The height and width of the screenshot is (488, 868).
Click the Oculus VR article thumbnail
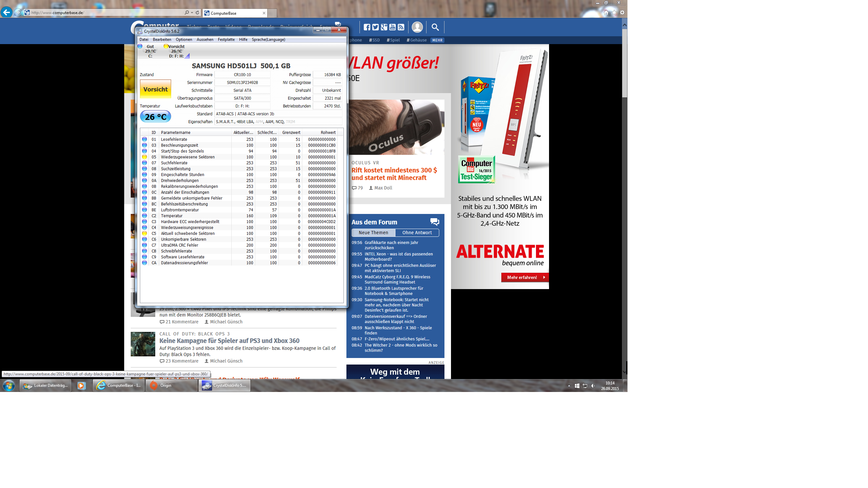pos(396,127)
